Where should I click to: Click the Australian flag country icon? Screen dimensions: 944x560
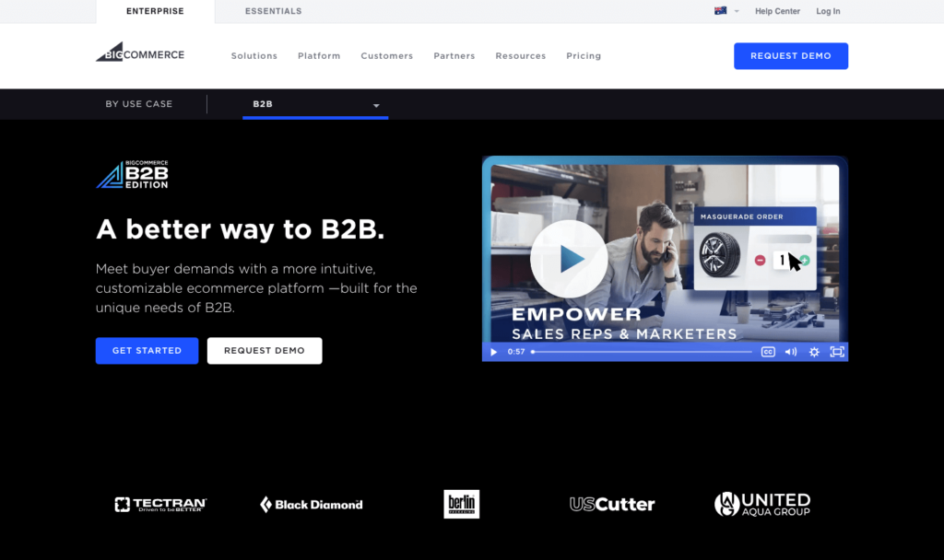click(720, 11)
